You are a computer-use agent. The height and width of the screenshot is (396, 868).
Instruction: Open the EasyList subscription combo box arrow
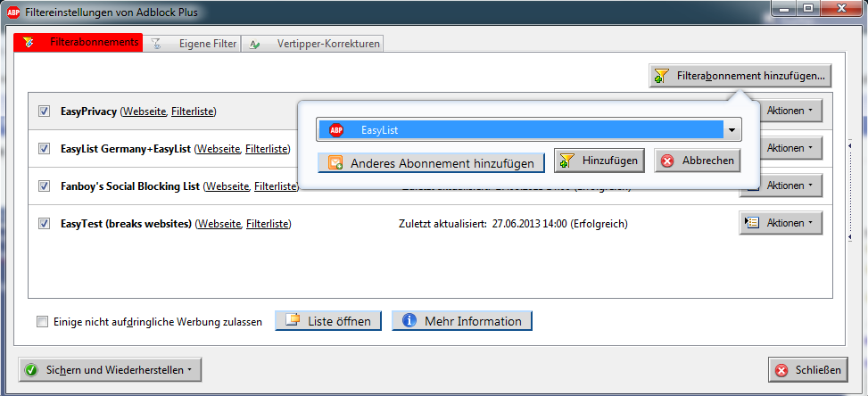(x=732, y=130)
